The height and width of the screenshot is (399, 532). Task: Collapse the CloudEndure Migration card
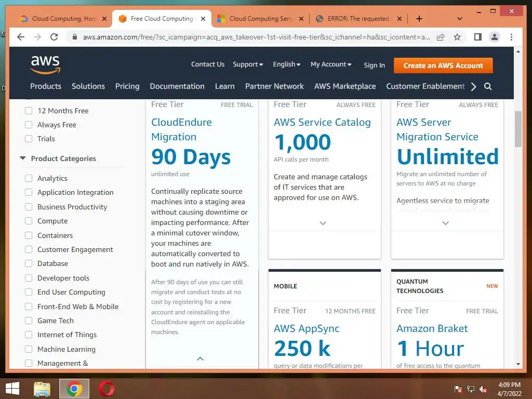point(200,358)
